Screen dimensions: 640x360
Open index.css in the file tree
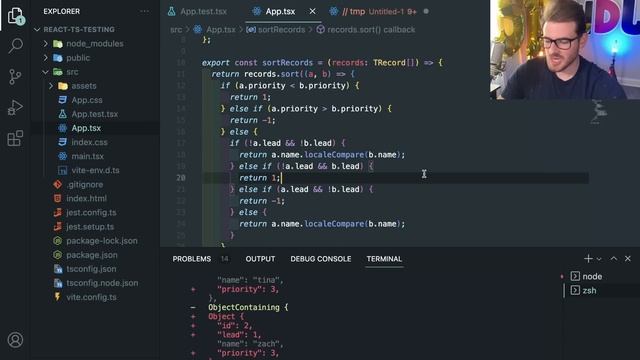(x=89, y=142)
